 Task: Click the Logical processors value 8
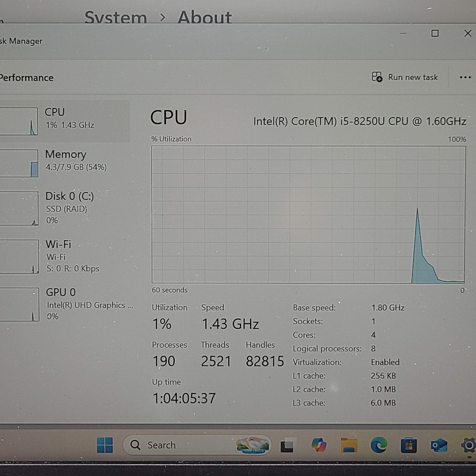373,348
